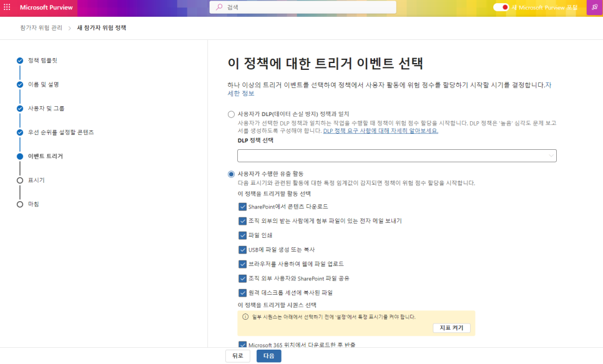Click into the 검색 search field
The height and width of the screenshot is (364, 603).
(303, 7)
